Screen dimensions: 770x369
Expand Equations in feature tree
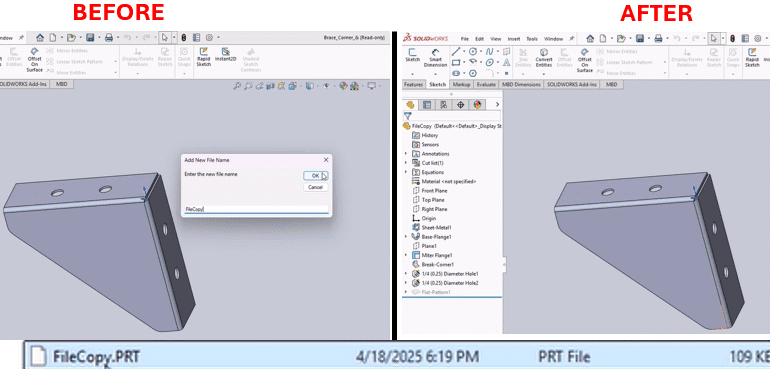click(406, 172)
